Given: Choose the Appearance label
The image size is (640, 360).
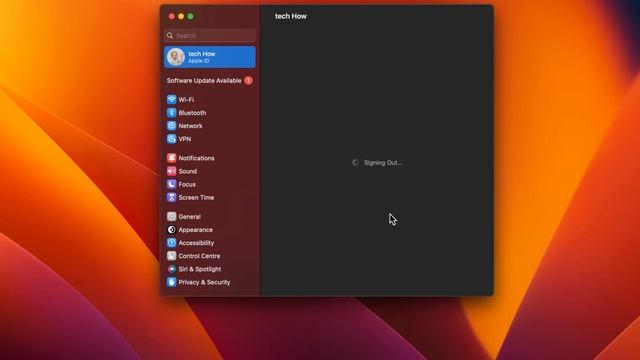Looking at the screenshot, I should pyautogui.click(x=196, y=229).
